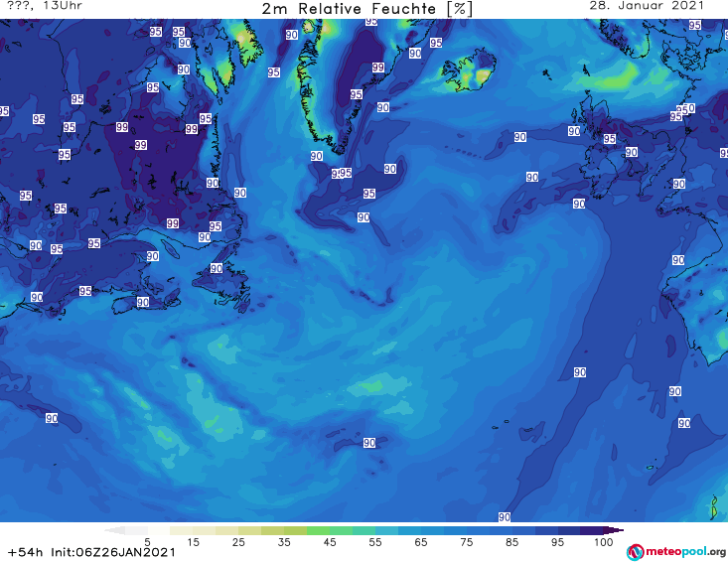Click the '15' tick label under the color scale
Viewport: 728px width, 562px height.
tap(193, 542)
